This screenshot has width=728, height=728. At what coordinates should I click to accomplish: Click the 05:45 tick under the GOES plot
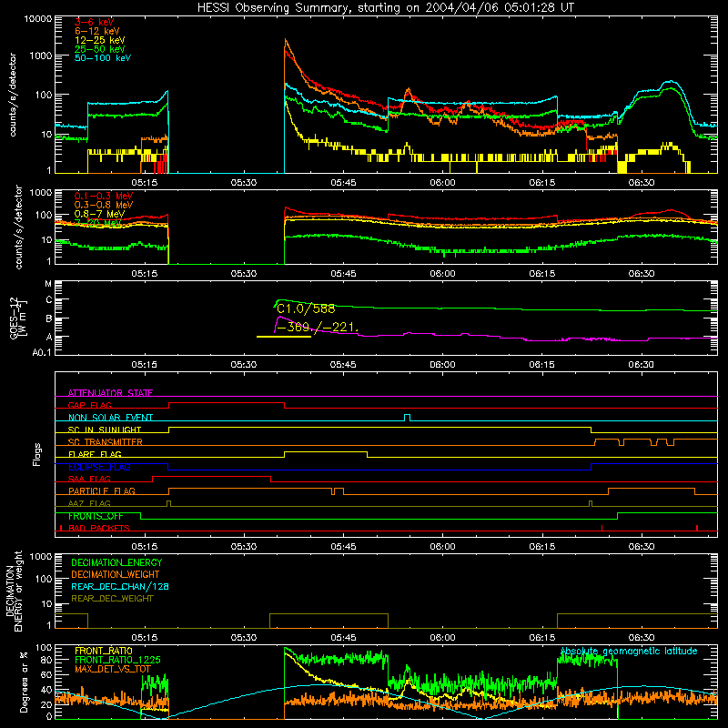point(343,365)
